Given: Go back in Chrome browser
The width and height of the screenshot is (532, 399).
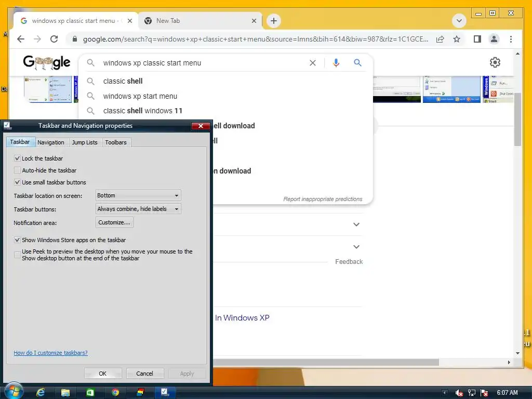Looking at the screenshot, I should (x=21, y=39).
